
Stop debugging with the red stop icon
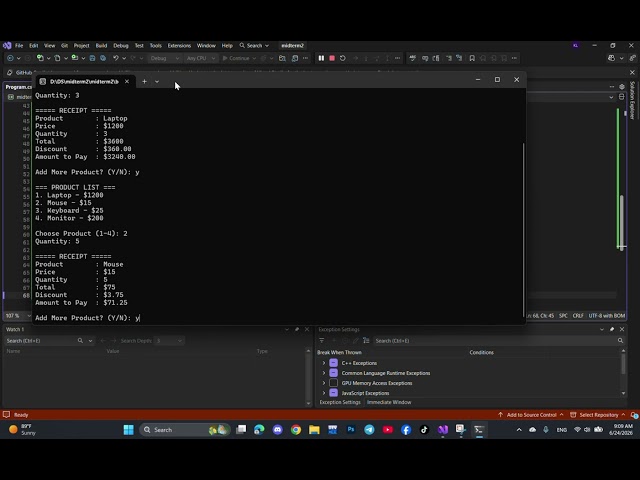click(332, 58)
